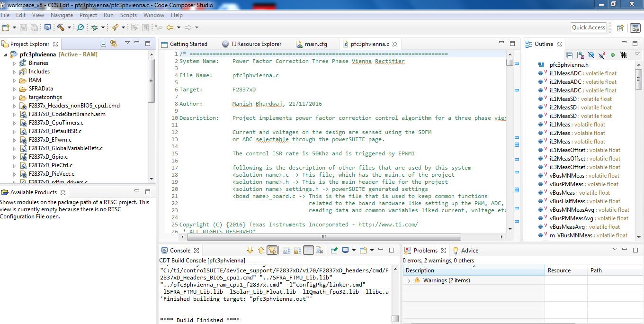Expand the SFRAData folder
The image size is (644, 324).
[x=14, y=89]
